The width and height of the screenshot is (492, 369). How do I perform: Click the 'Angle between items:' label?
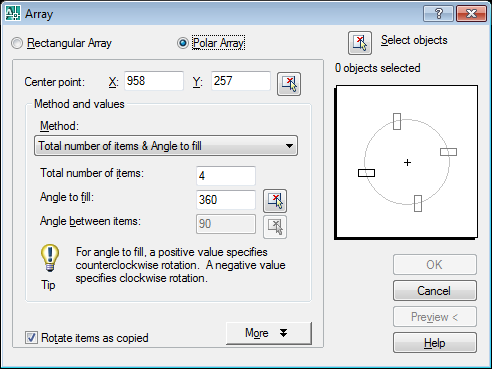pos(90,221)
